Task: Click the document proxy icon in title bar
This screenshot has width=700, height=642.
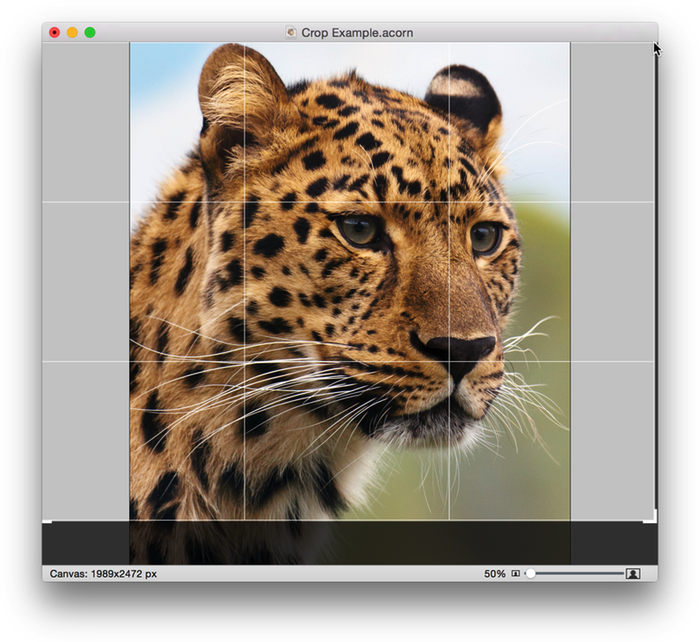Action: [x=291, y=33]
